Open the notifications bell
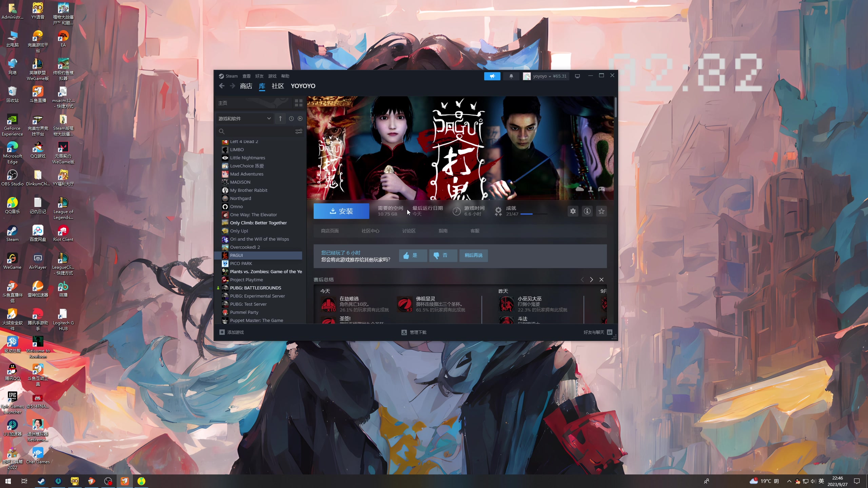Image resolution: width=868 pixels, height=488 pixels. 511,76
